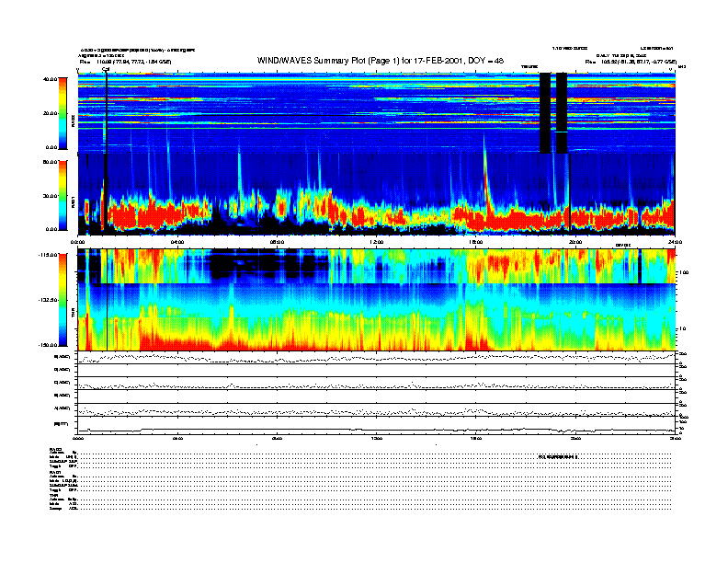This screenshot has width=728, height=563.
Task: Select the -132.50 tick on TNR color bar
Action: (x=49, y=300)
